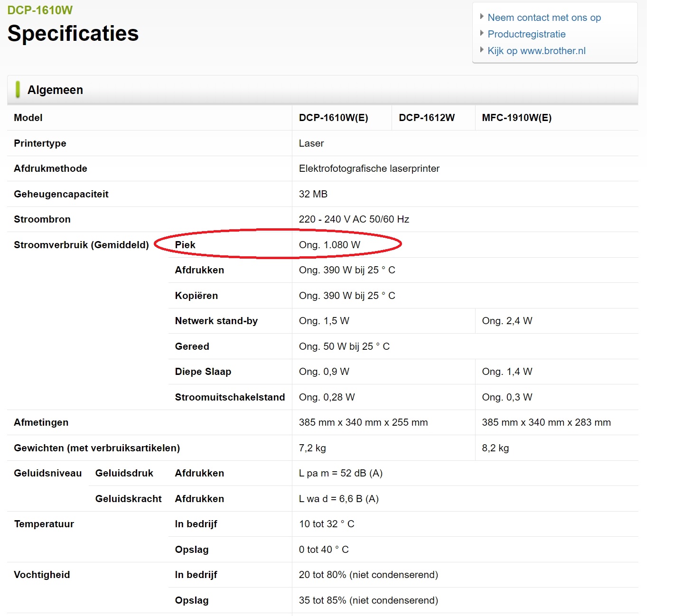
Task: Click the Stroomverbruik (Gemiddeld) row label
Action: tap(81, 245)
